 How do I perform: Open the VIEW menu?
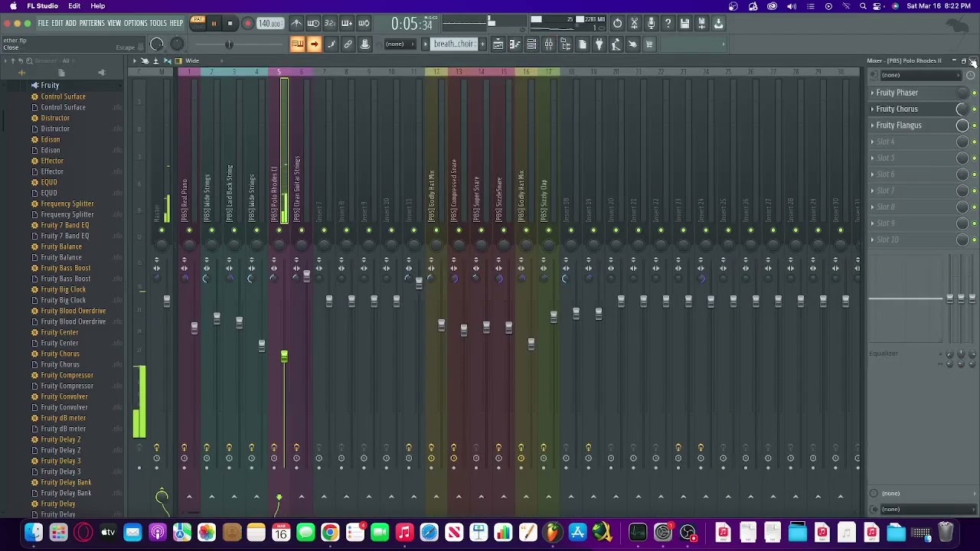(x=114, y=24)
